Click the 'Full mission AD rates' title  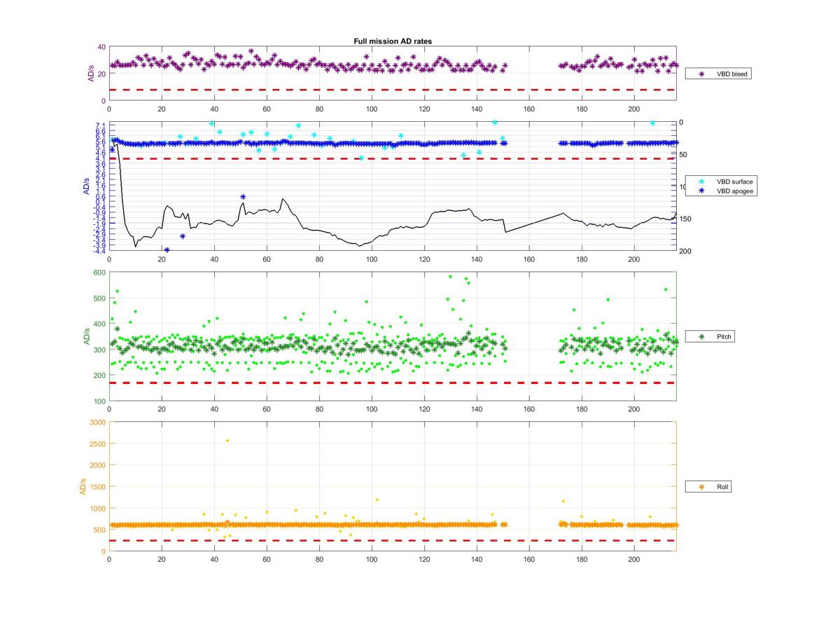393,41
